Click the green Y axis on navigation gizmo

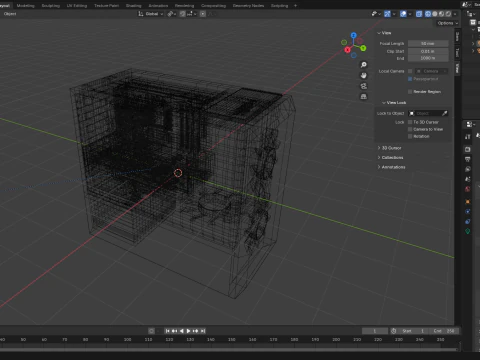pos(363,48)
